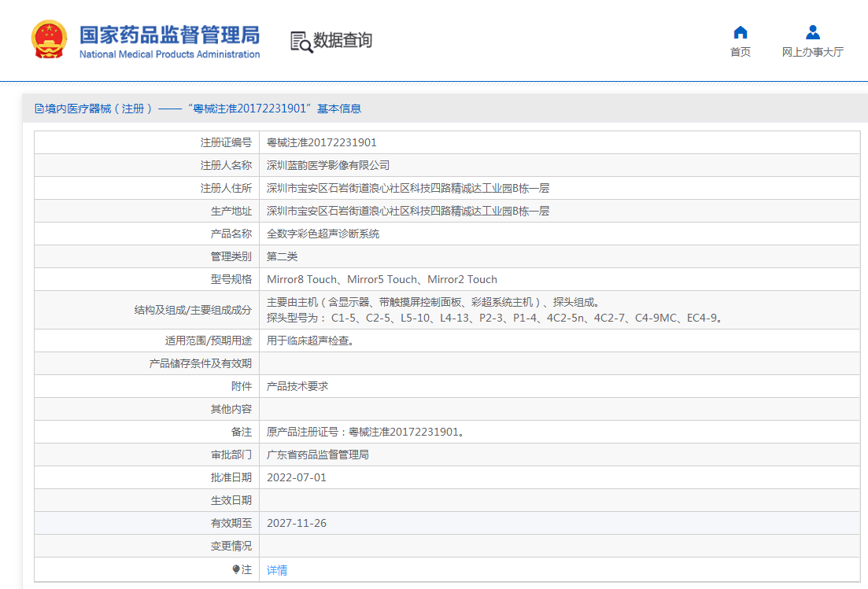
Task: Select 广东省药品监督管理局 approval department
Action: pos(318,455)
